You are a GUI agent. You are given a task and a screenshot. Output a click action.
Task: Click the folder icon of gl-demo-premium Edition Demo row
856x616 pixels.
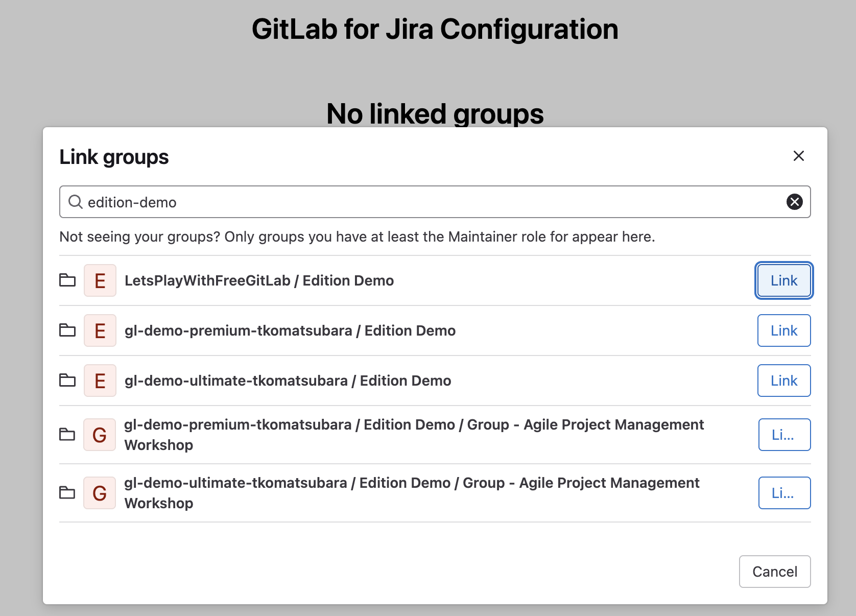click(x=67, y=330)
